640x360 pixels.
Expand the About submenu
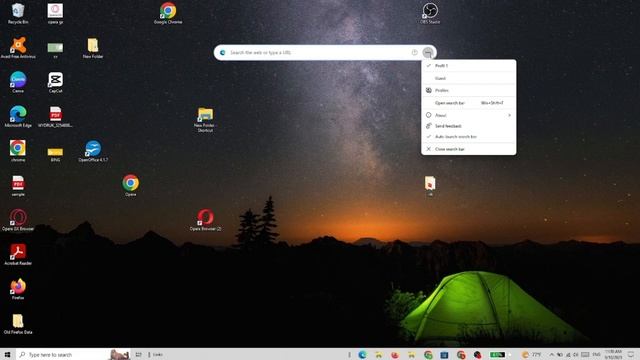pos(469,115)
